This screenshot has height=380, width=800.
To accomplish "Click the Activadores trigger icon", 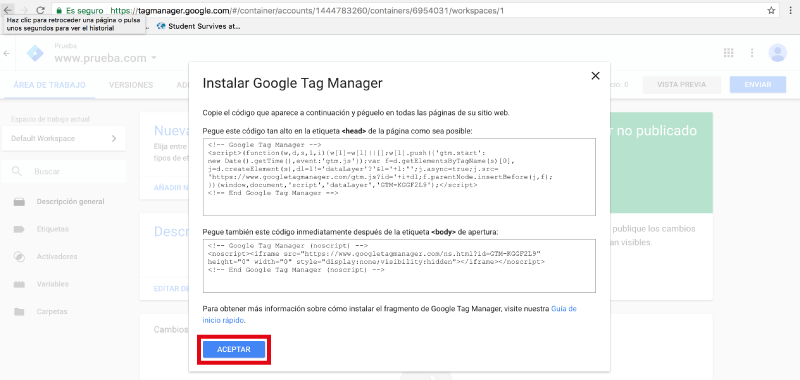I will click(19, 257).
